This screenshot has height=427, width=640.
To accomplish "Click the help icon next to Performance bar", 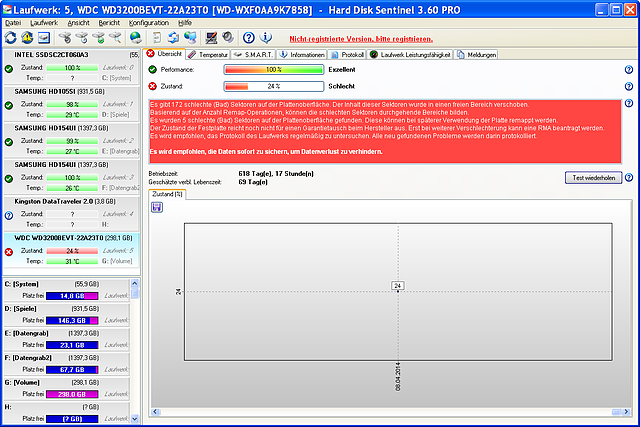I will [629, 70].
